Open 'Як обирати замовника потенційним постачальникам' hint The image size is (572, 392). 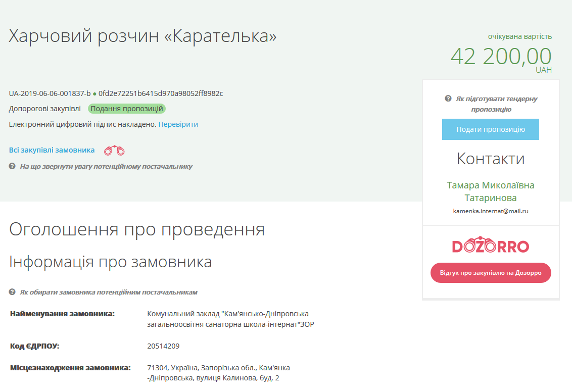109,292
